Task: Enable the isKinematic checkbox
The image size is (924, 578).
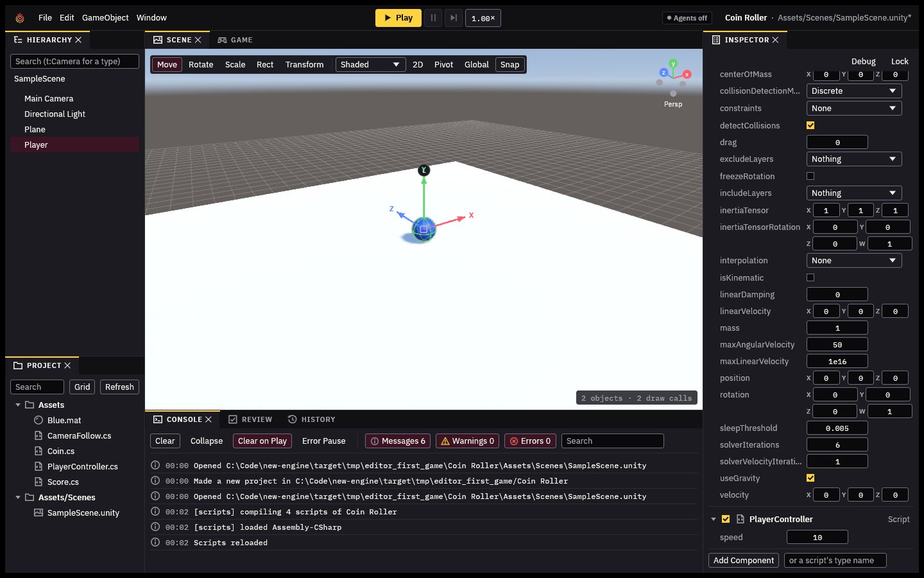Action: point(810,277)
